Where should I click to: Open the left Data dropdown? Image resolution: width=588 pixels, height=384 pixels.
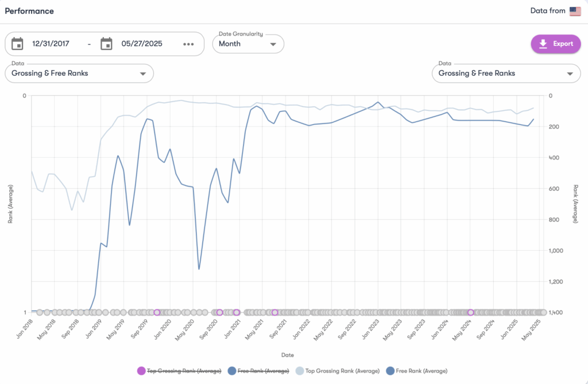tap(79, 73)
